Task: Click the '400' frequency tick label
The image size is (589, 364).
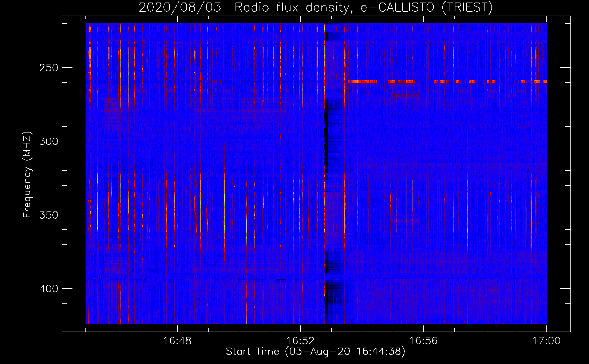Action: tap(49, 289)
